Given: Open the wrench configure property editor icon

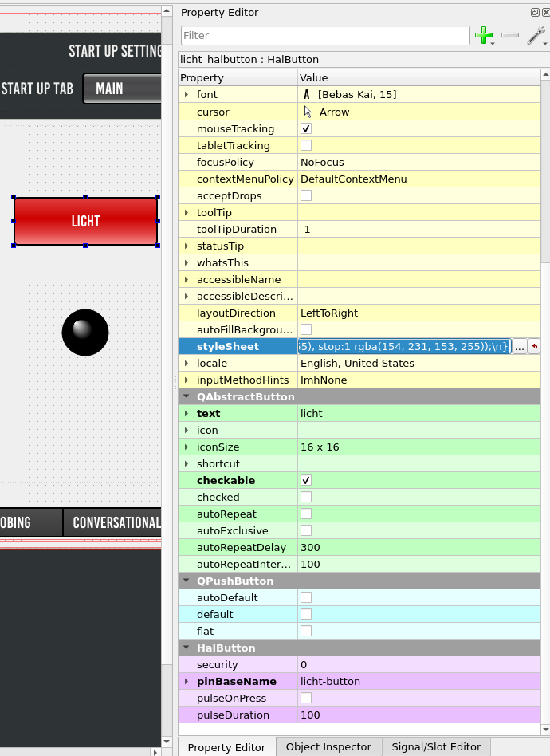Looking at the screenshot, I should pyautogui.click(x=536, y=35).
